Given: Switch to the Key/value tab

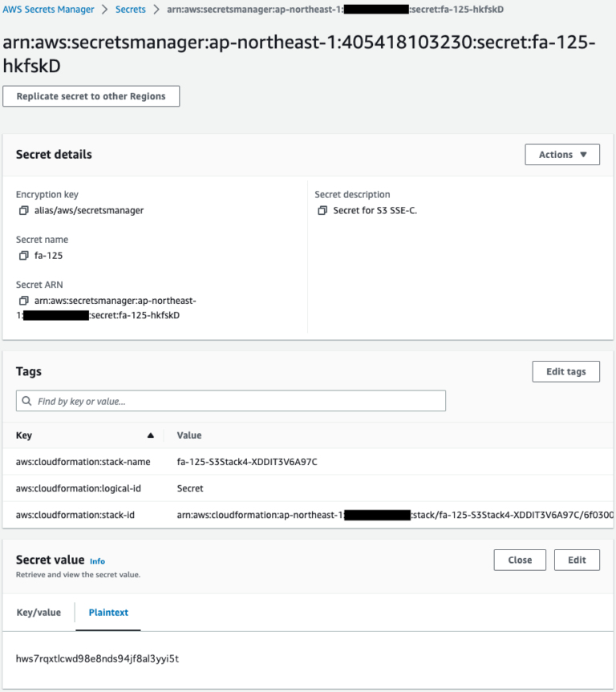Looking at the screenshot, I should click(38, 613).
